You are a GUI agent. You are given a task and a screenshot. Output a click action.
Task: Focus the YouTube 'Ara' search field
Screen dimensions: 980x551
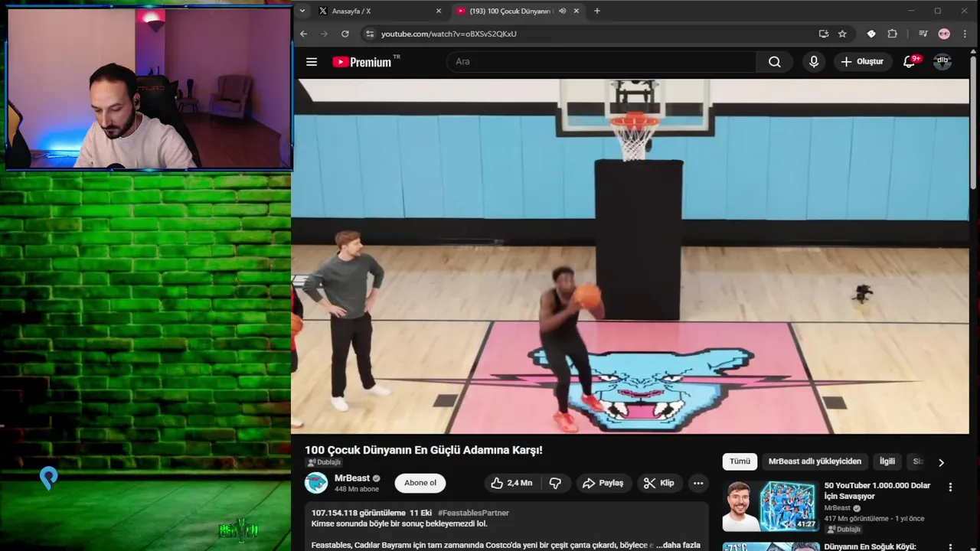point(601,62)
